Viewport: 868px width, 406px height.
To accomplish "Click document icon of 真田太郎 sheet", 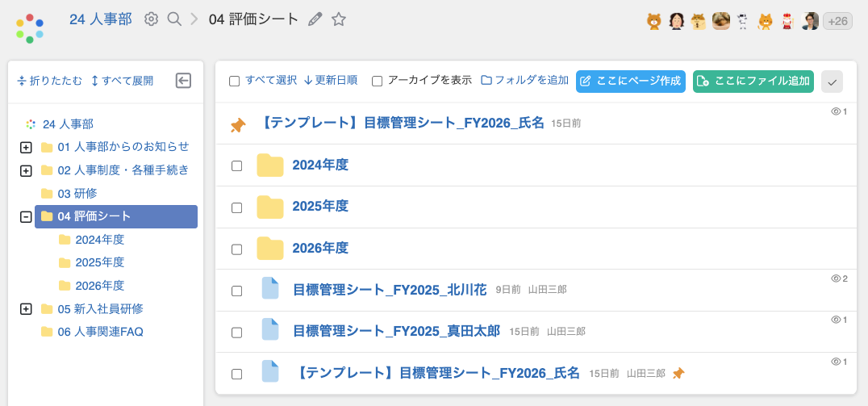I will [270, 329].
